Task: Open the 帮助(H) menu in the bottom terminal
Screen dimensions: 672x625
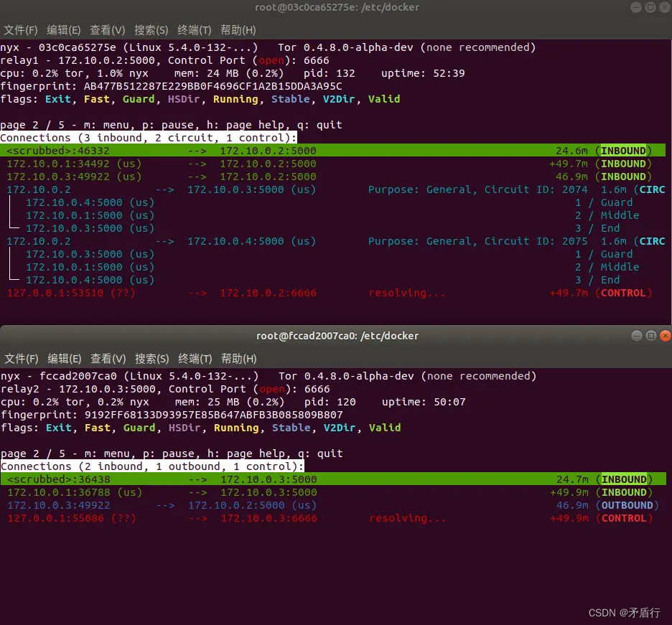Action: [x=238, y=359]
